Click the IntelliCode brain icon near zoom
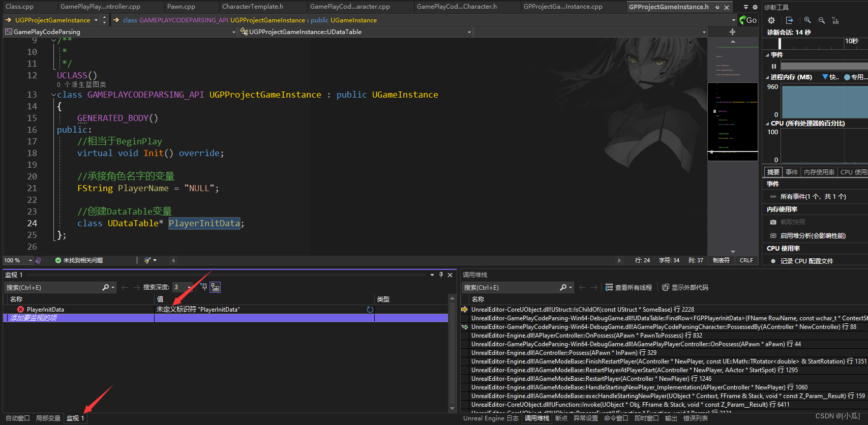Viewport: 868px width, 425px height. pyautogui.click(x=38, y=260)
